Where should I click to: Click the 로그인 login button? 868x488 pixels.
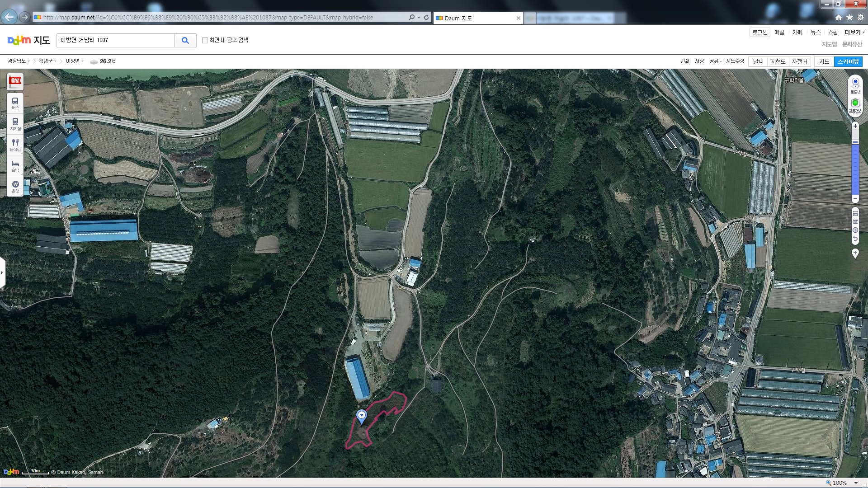click(759, 32)
